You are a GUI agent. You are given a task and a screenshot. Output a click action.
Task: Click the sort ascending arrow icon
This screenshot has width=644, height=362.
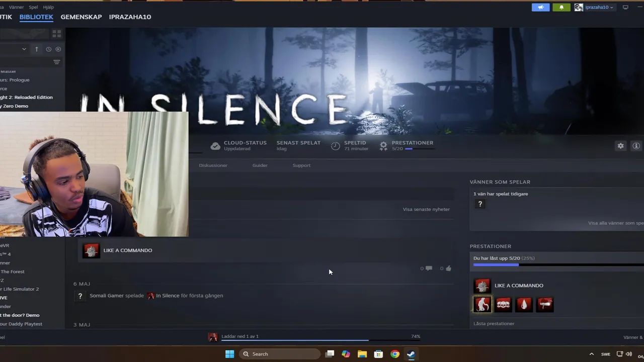(x=36, y=49)
